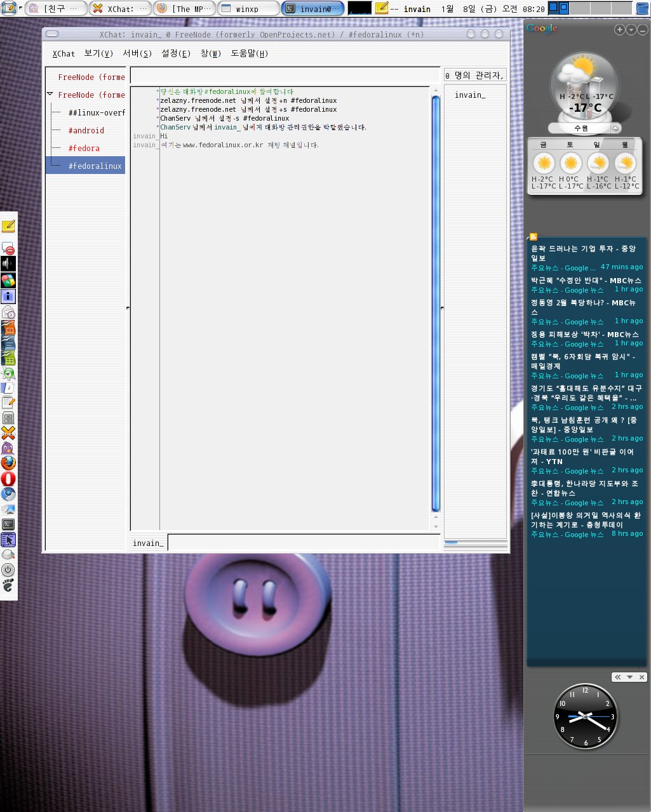Select the #fedora channel
651x812 pixels.
click(x=84, y=148)
